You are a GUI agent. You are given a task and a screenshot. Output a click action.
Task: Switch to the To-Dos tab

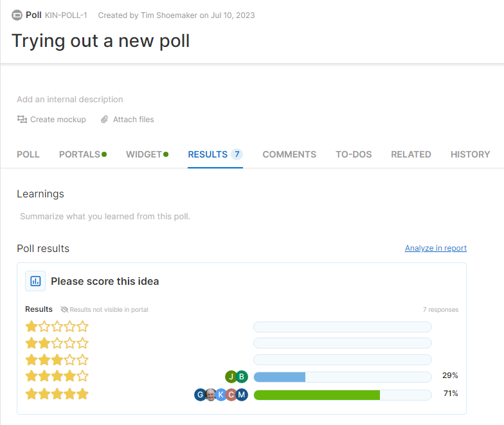pos(354,154)
